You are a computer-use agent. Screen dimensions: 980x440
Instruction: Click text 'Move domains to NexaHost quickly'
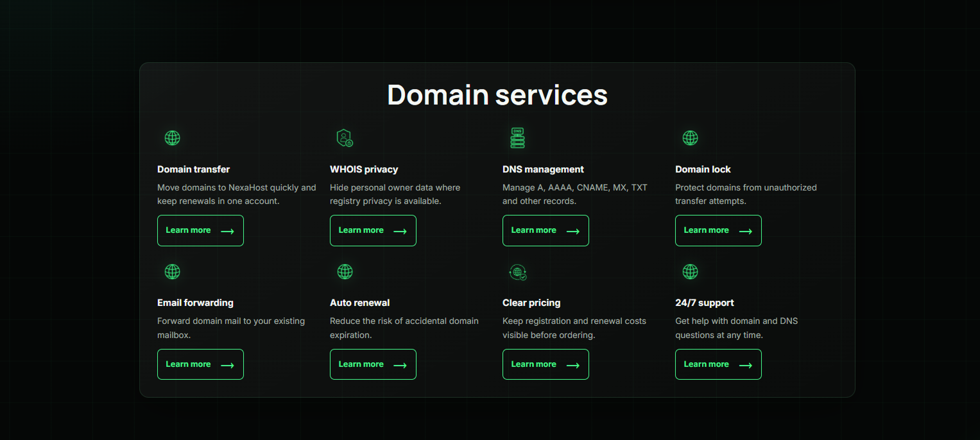point(228,188)
